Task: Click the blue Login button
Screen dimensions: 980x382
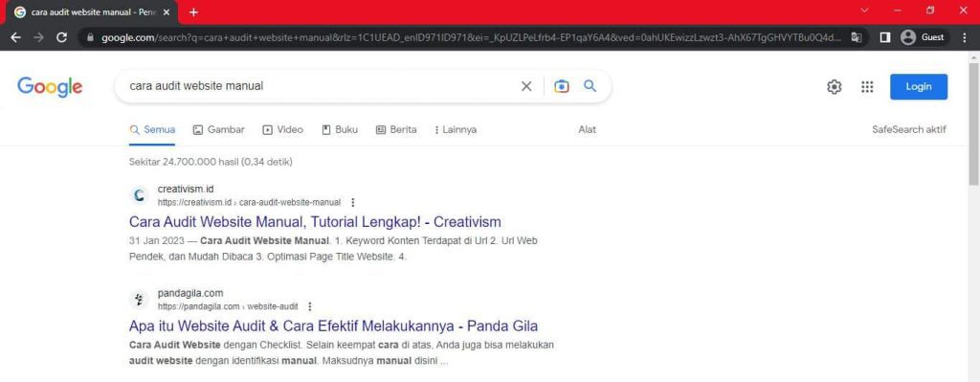Action: click(919, 87)
